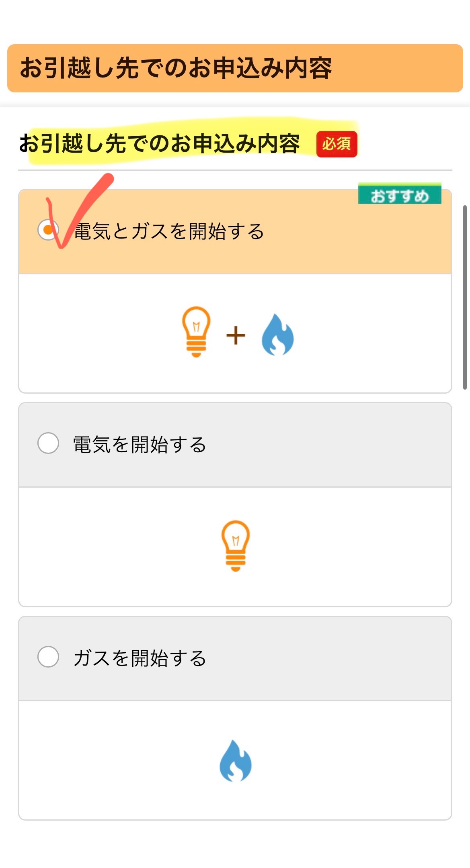The height and width of the screenshot is (868, 470).
Task: Click the red checkmark annotation over the first option
Action: point(80,210)
